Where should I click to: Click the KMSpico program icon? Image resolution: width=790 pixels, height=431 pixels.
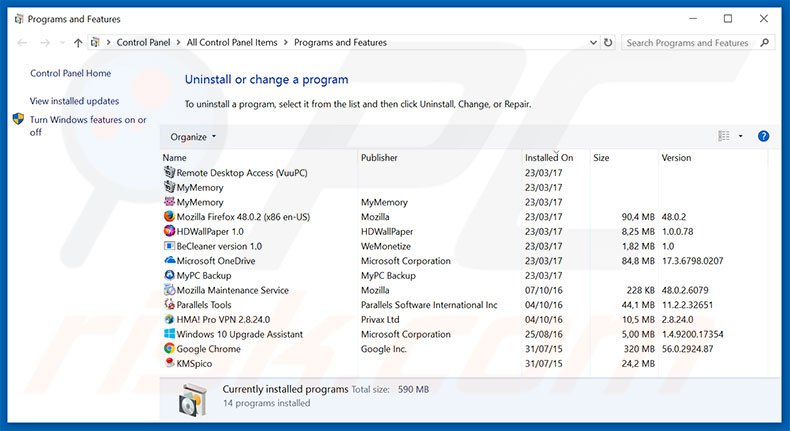(x=169, y=363)
